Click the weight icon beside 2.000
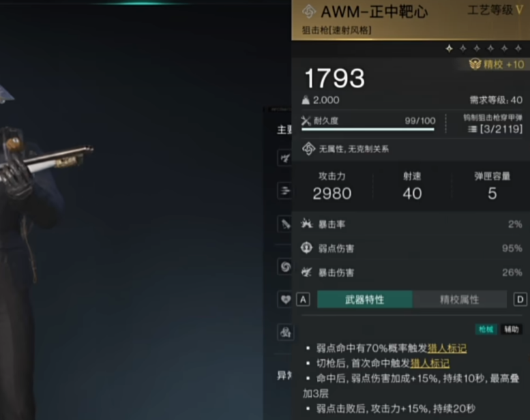Image resolution: width=530 pixels, height=420 pixels. point(306,100)
